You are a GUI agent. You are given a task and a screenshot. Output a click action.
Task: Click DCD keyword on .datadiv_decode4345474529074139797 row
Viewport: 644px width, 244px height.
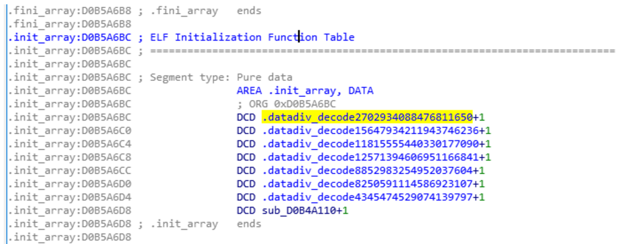pos(246,197)
